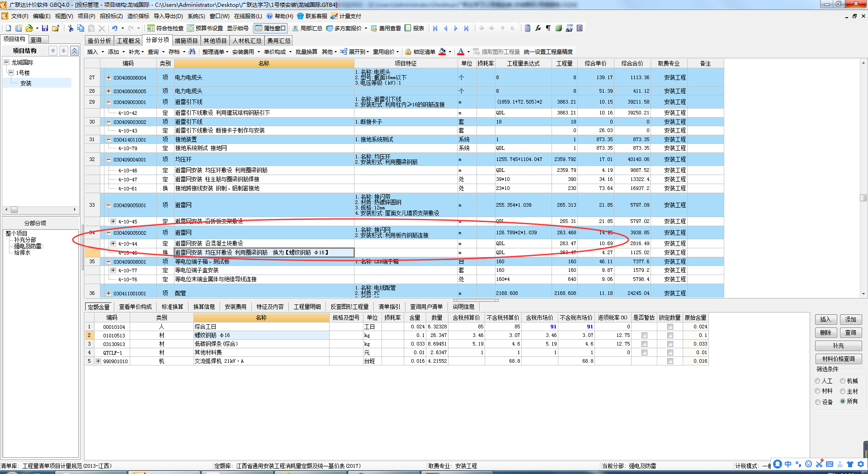Screen dimensions: 868x474
Task: Select the 材料 filter radio button
Action: 817,391
